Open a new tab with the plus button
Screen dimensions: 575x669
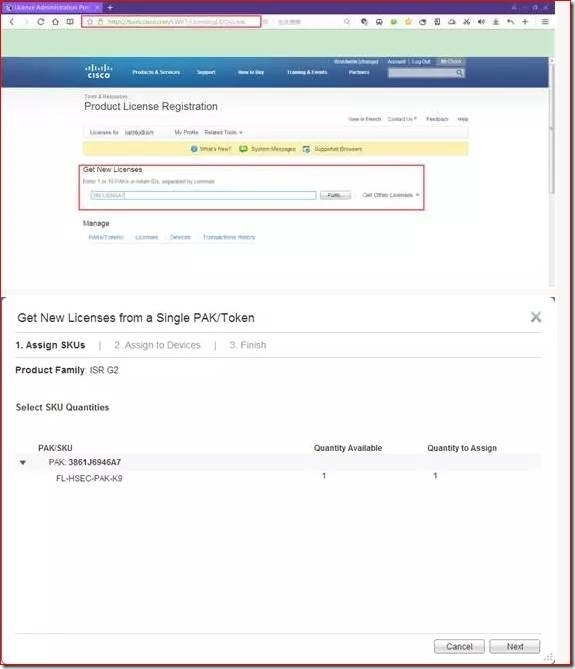point(110,7)
